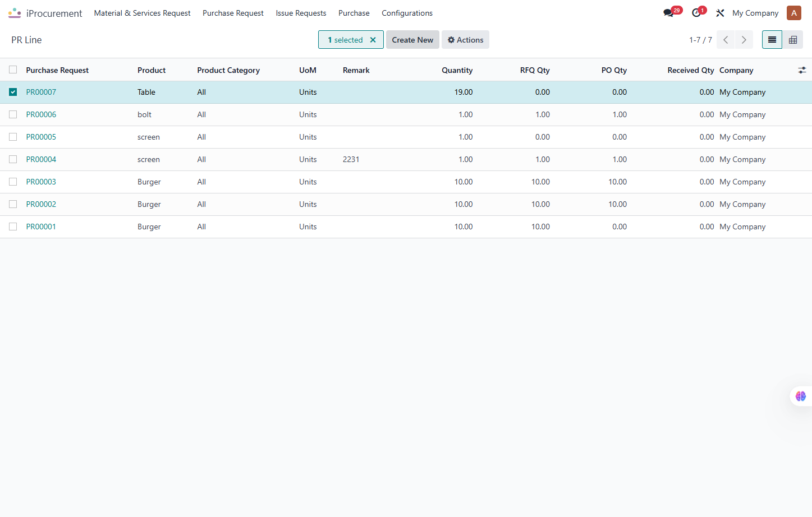Open the Actions dropdown
The image size is (812, 517).
tap(465, 40)
